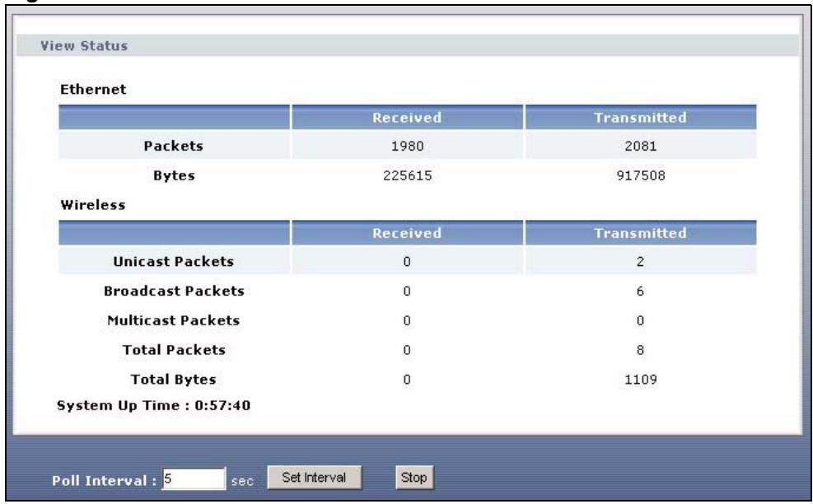This screenshot has width=813, height=504.
Task: Select Broadcast Packets transmitted value 6
Action: tap(640, 291)
